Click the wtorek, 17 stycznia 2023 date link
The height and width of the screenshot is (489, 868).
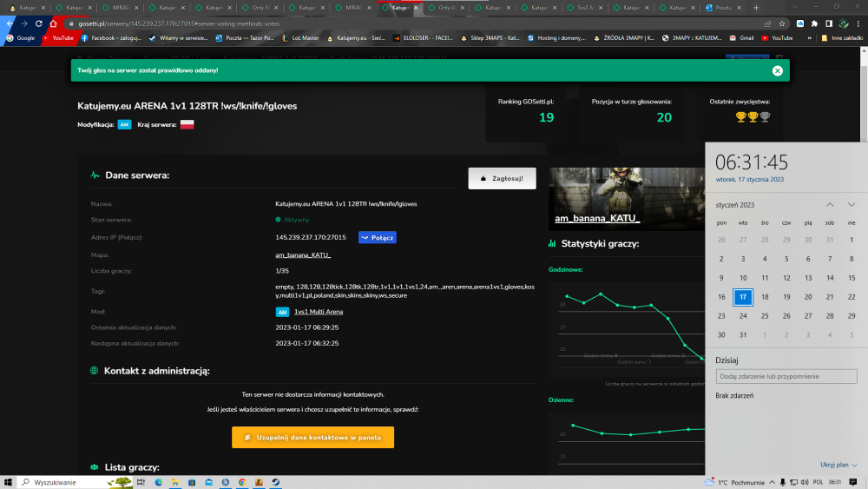[x=750, y=180]
